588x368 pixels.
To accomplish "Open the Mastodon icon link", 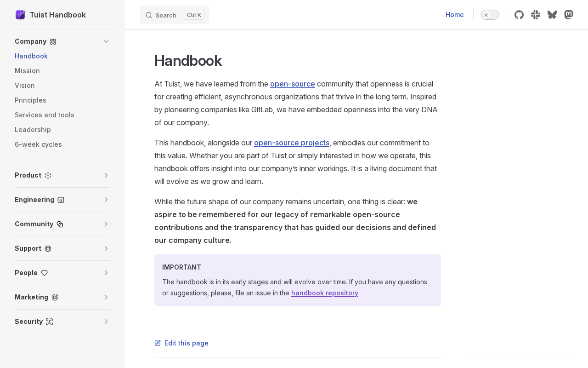I will [569, 15].
